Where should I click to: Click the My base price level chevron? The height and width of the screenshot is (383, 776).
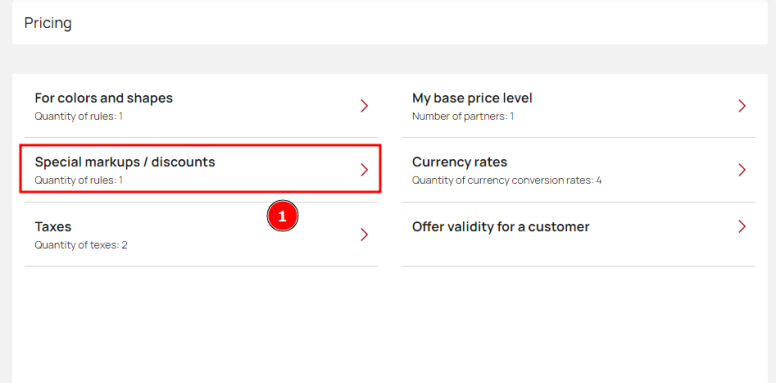[x=742, y=106]
